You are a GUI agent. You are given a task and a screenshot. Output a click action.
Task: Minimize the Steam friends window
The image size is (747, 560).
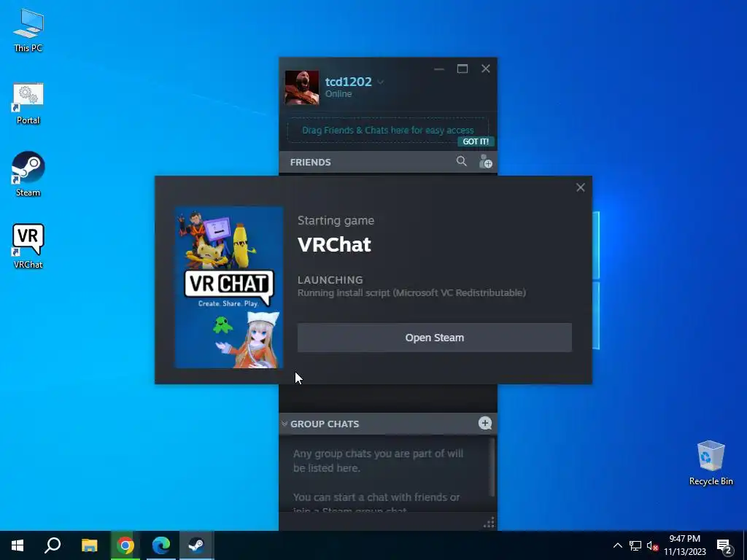pos(439,69)
